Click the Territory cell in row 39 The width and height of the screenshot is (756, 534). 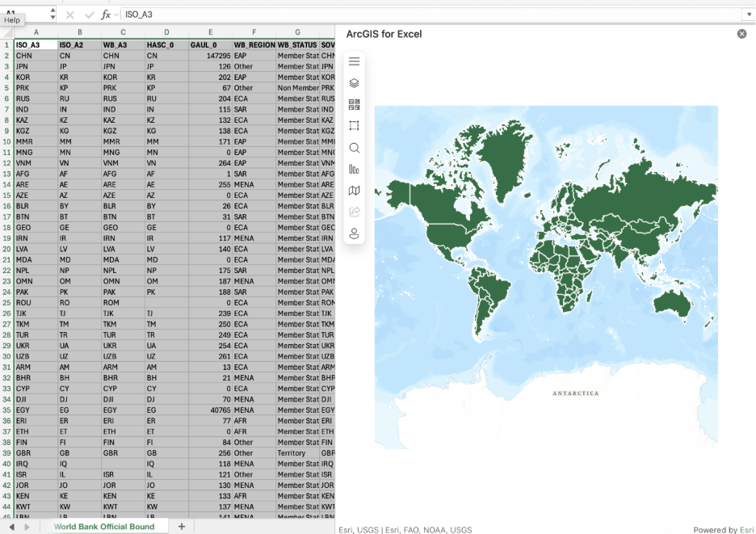[x=297, y=453]
